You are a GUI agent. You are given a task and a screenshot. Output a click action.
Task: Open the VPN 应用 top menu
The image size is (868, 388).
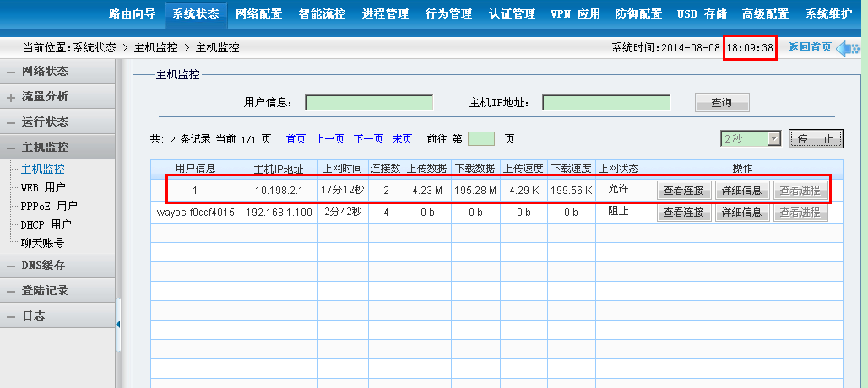pos(575,13)
